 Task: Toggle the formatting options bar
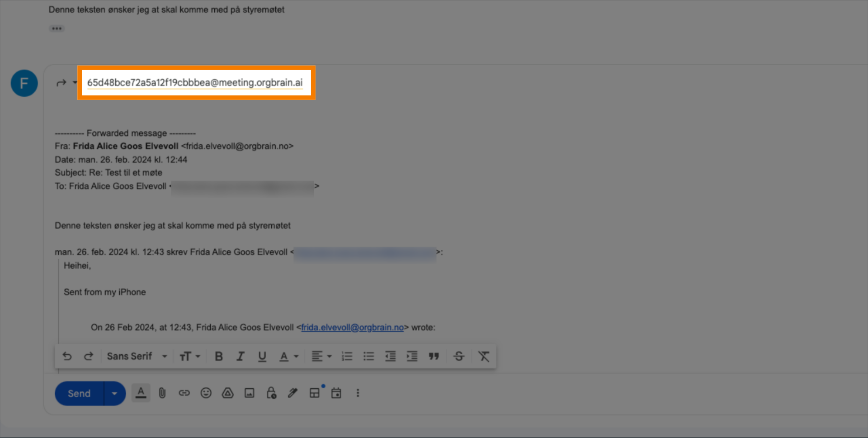pos(141,393)
